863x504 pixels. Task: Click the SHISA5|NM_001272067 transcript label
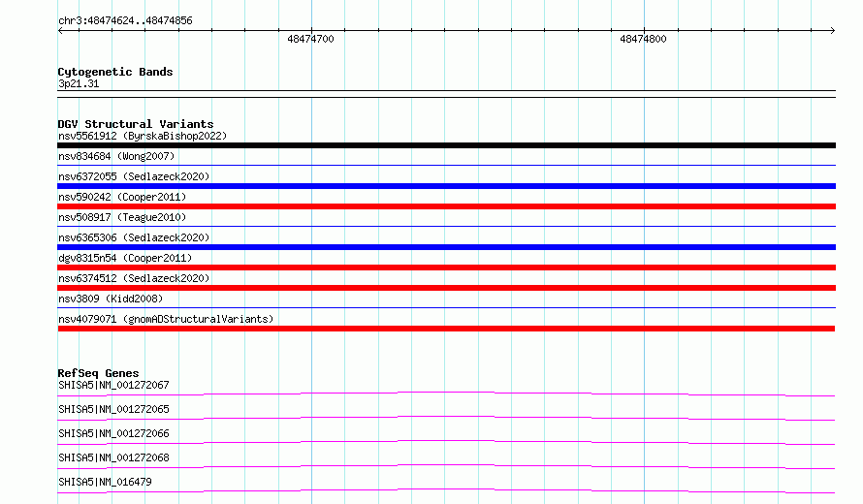[113, 385]
